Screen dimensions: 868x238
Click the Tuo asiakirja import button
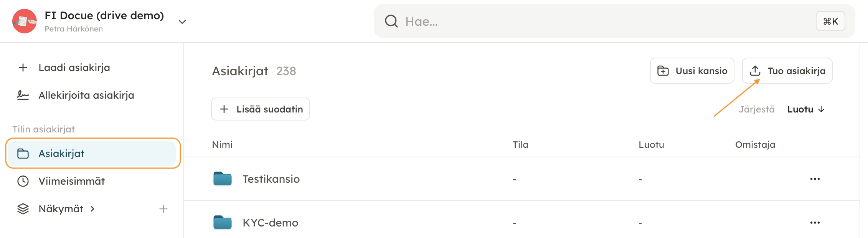click(x=787, y=71)
